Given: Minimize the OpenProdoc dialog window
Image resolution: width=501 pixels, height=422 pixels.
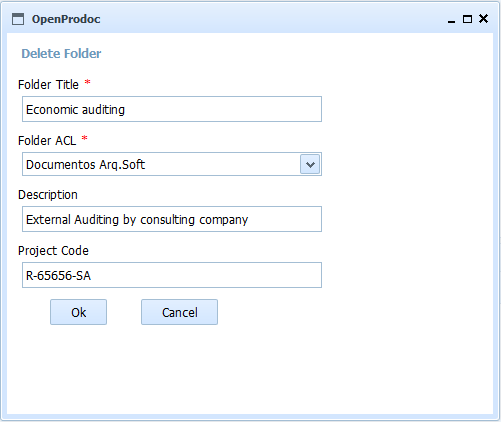Looking at the screenshot, I should tap(451, 20).
